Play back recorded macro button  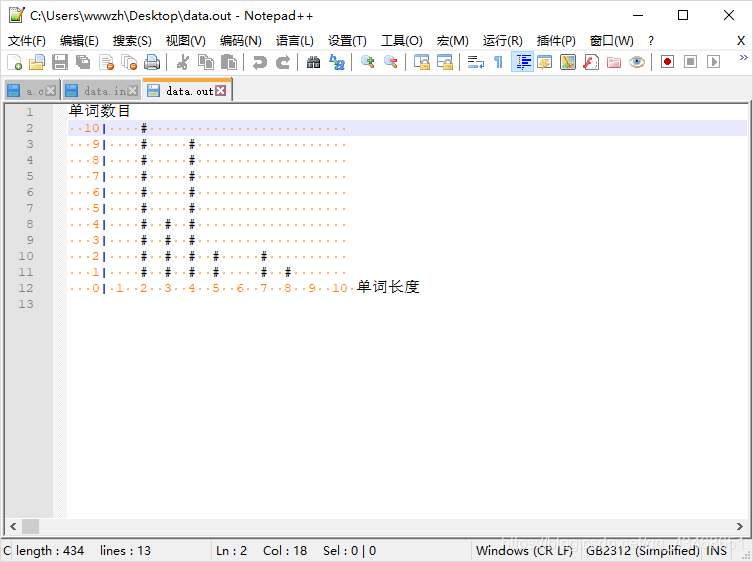click(714, 62)
